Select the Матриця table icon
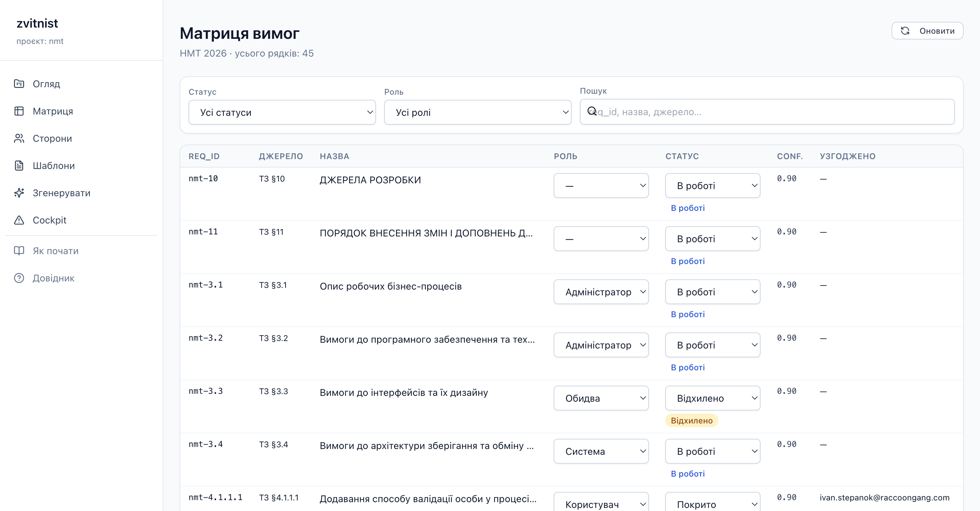 click(x=19, y=111)
